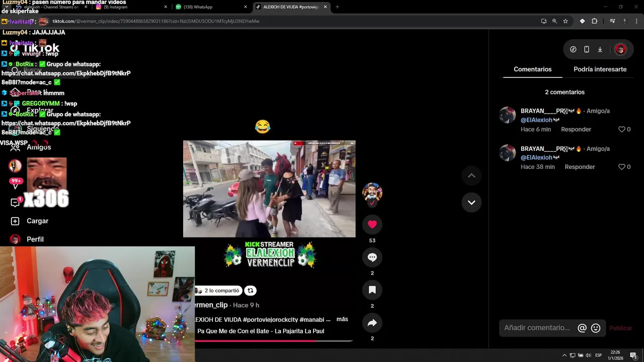Open the browser three-dot menu
The image size is (644, 362).
[637, 21]
